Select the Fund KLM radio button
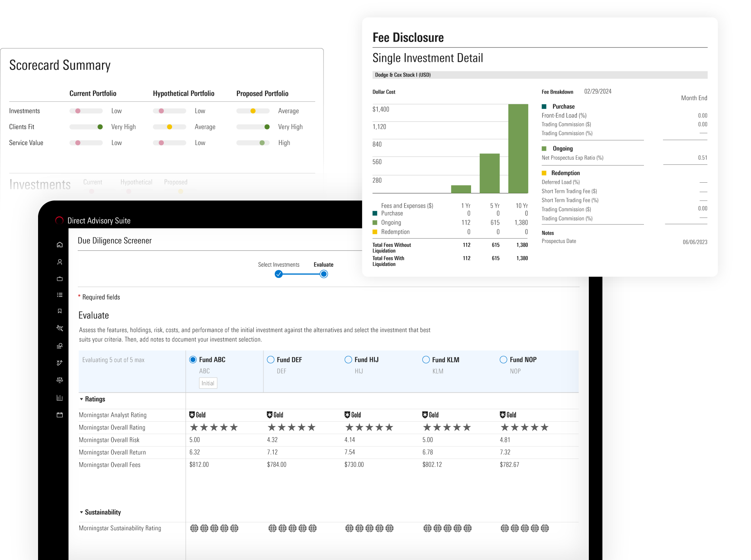 coord(426,359)
